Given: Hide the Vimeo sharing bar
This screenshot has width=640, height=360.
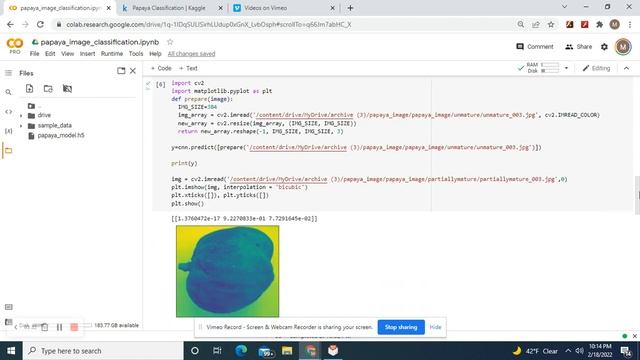Looking at the screenshot, I should (x=435, y=327).
